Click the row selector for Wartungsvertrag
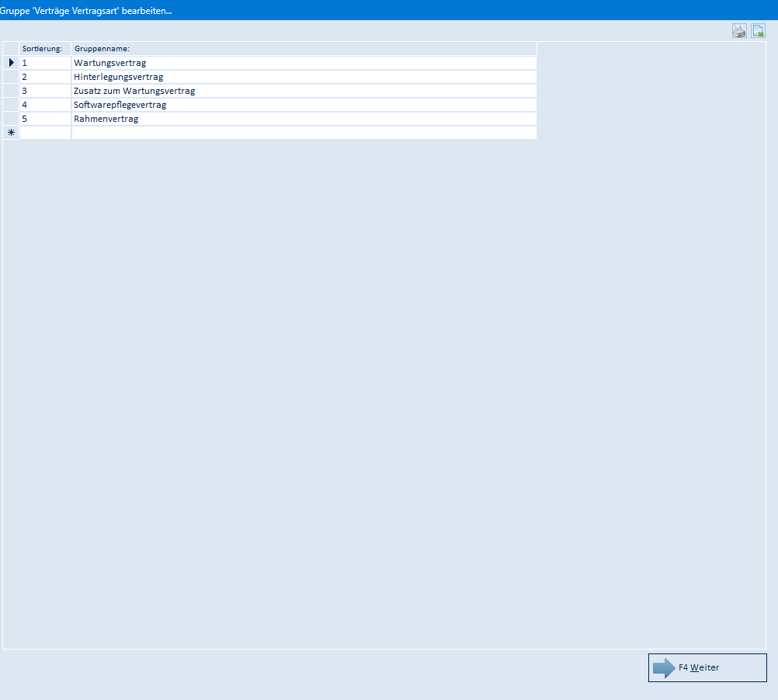This screenshot has height=700, width=778. tap(11, 63)
